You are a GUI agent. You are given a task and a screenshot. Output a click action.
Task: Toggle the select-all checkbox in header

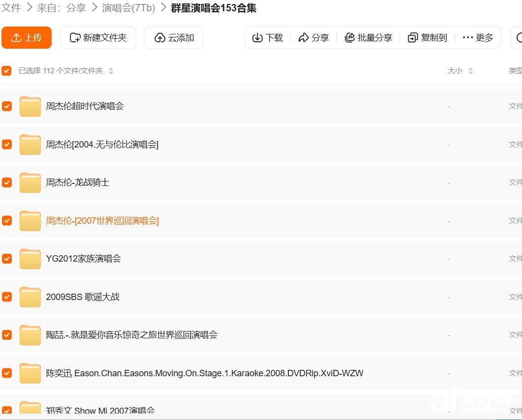point(6,70)
